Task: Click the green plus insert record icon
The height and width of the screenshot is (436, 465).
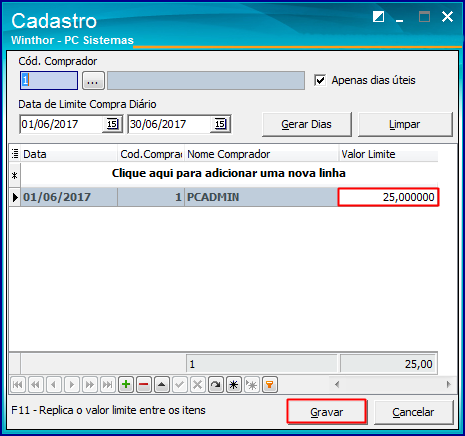Action: [126, 385]
